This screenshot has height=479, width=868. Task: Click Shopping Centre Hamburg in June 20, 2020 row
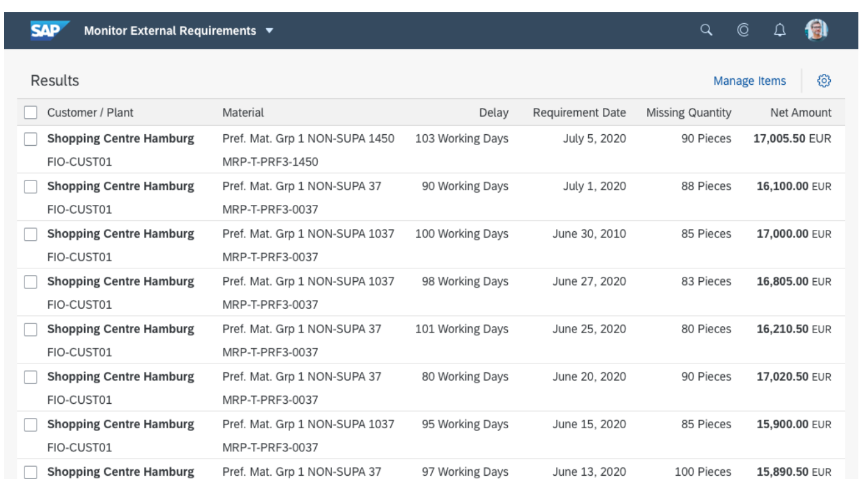tap(121, 376)
